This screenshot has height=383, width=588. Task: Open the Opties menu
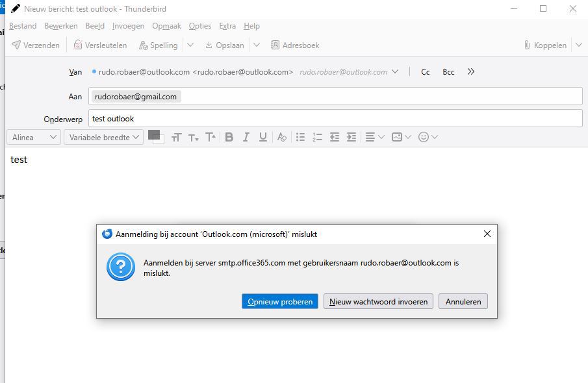point(200,26)
